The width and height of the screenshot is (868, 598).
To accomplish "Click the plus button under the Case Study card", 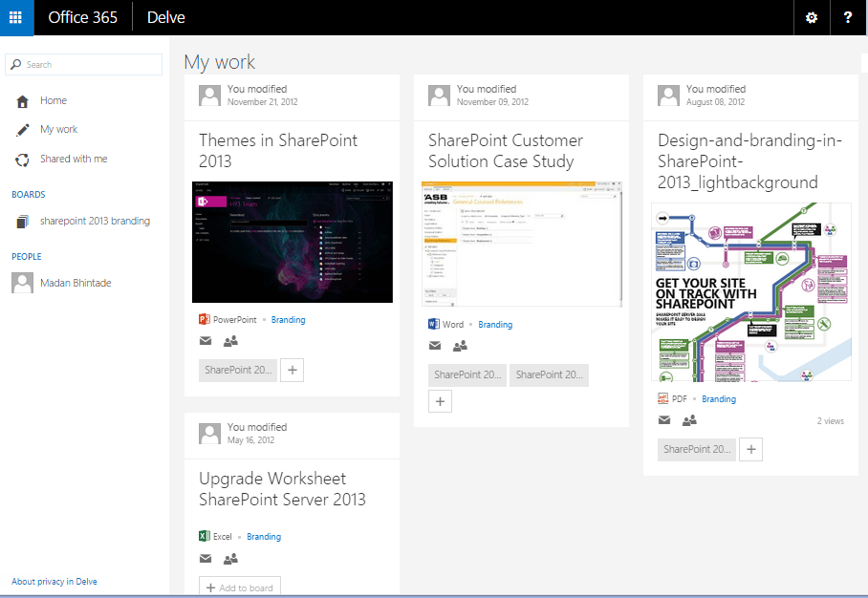I will point(440,400).
